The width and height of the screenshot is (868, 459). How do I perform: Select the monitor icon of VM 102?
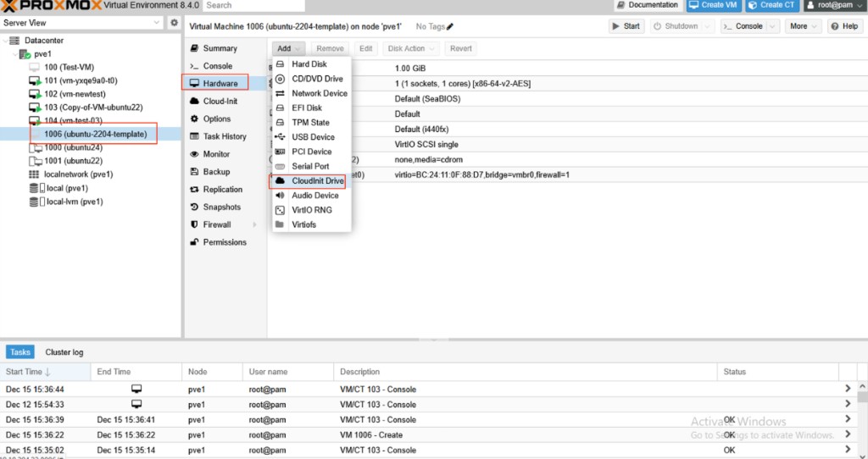pyautogui.click(x=35, y=94)
